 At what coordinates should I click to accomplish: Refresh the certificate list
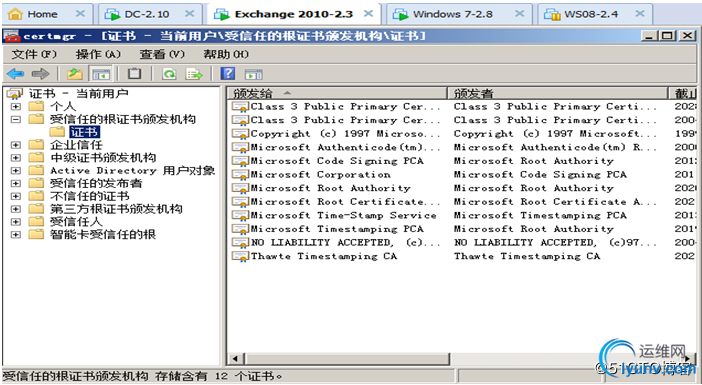click(169, 74)
